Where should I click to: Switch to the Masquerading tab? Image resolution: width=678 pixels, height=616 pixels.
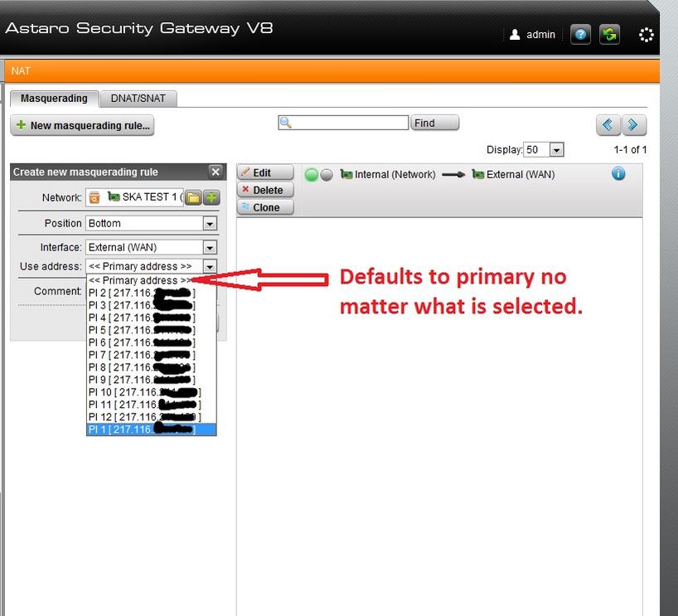coord(55,99)
